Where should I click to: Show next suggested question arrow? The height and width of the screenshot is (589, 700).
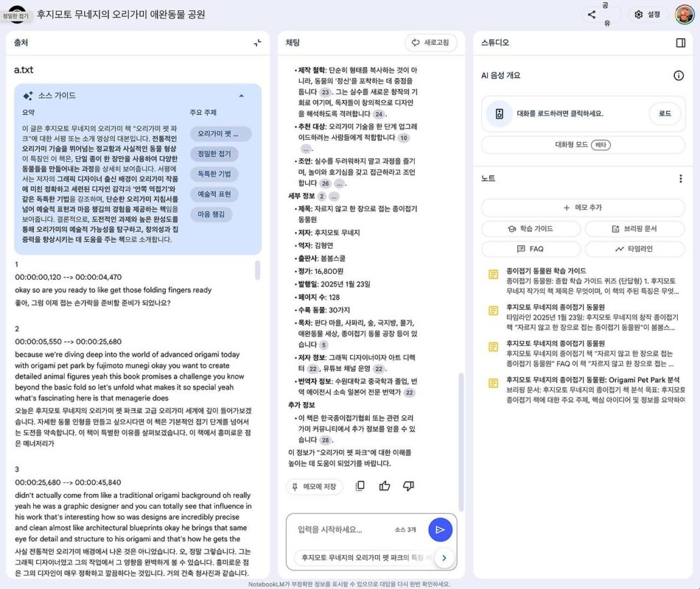(444, 558)
